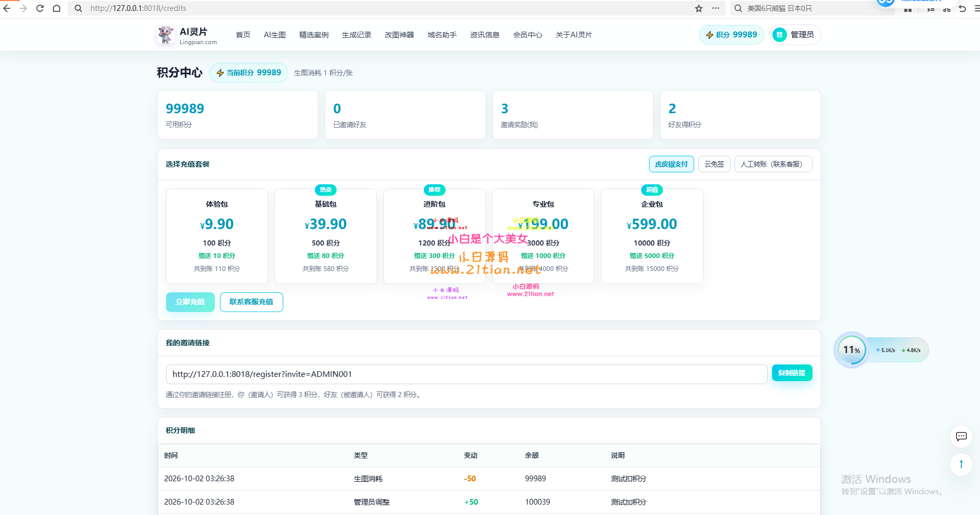Click the 管理员调整 type cell
Screen dimensions: 980x515
371,502
